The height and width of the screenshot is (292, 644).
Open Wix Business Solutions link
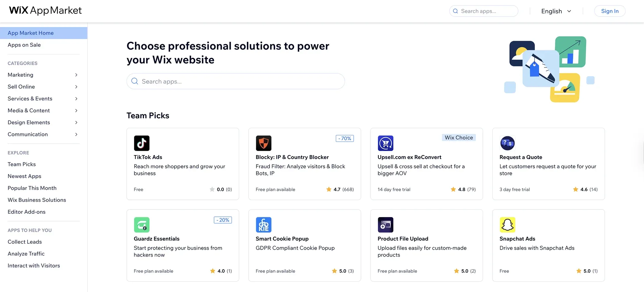point(37,200)
